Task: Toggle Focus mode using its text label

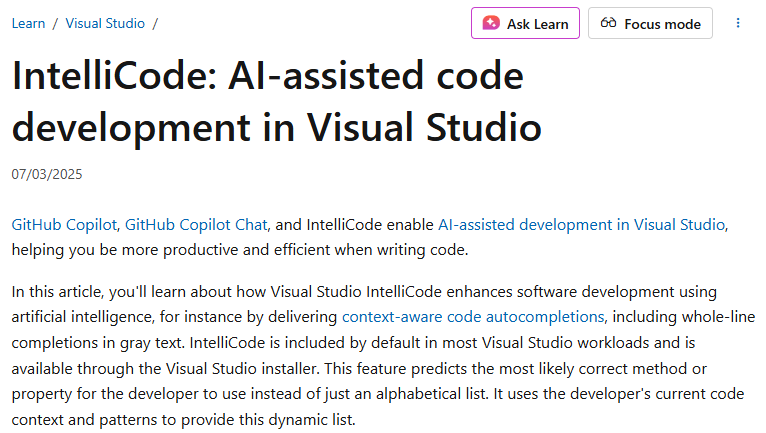Action: [x=662, y=23]
